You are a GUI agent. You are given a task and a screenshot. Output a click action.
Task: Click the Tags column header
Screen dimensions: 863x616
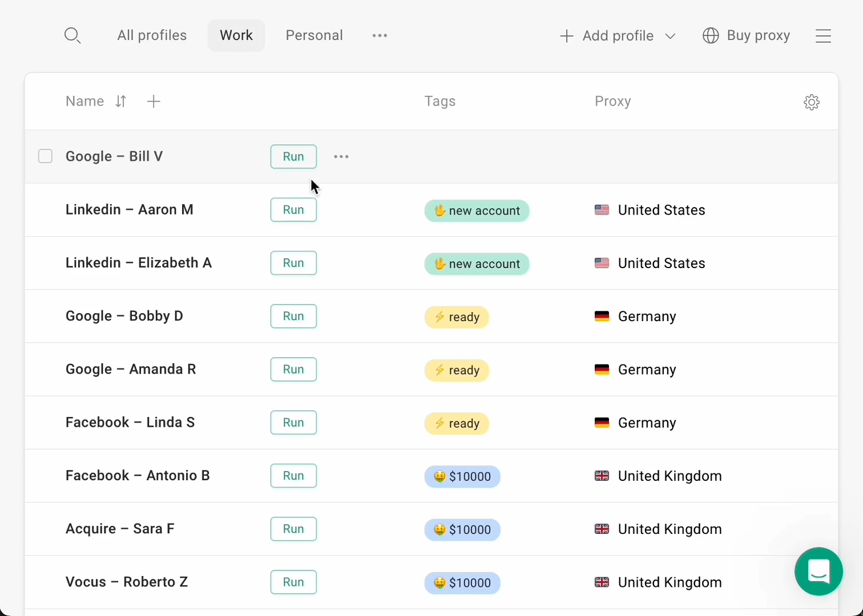[x=439, y=101]
